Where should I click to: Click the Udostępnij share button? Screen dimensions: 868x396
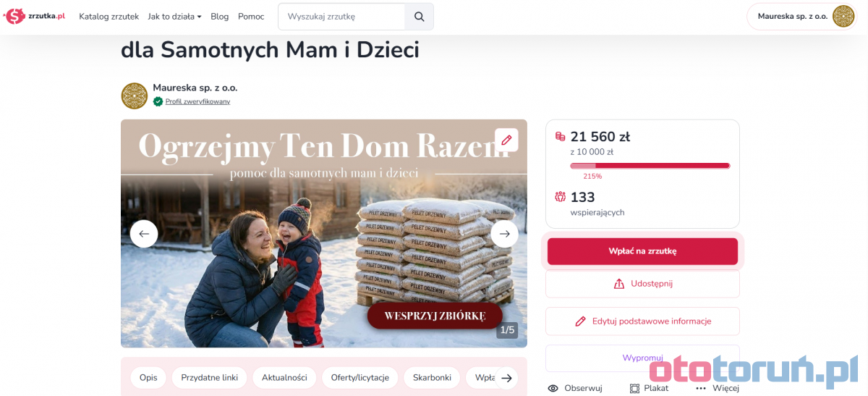coord(642,284)
